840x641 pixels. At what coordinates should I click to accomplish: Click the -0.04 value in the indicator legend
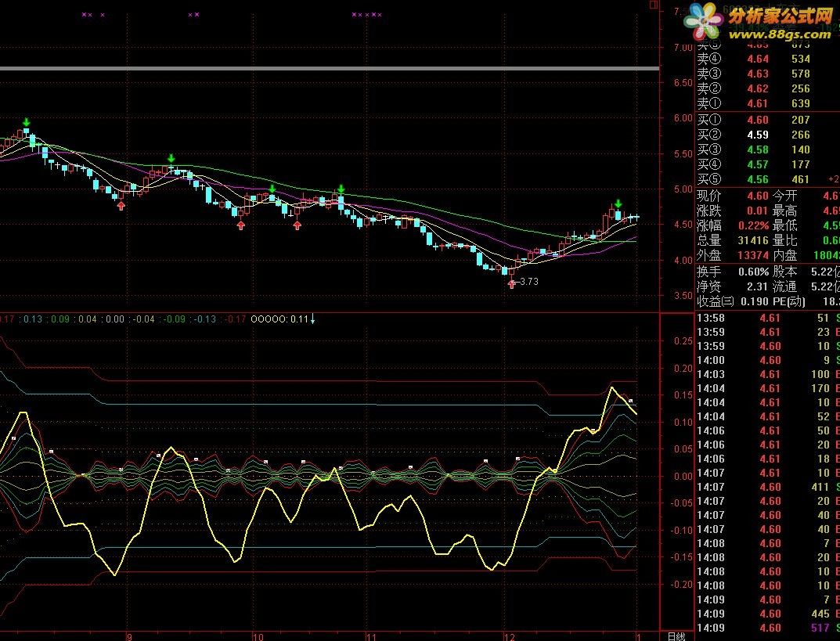(144, 319)
